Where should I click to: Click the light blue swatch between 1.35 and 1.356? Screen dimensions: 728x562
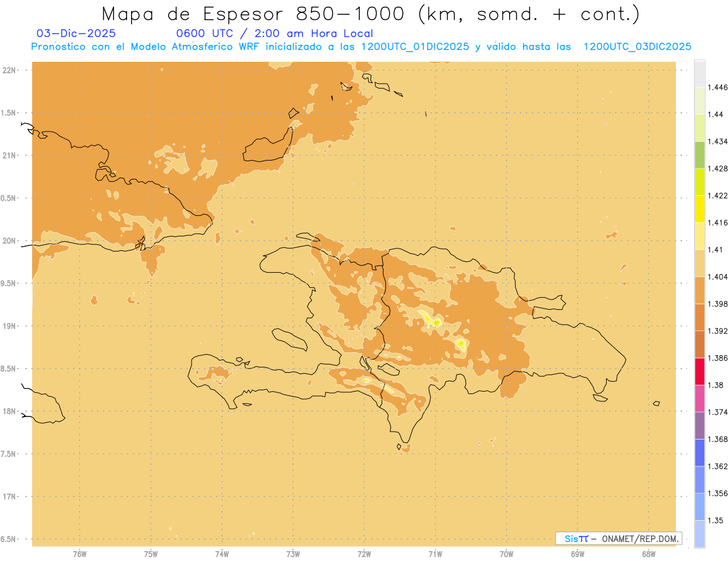coord(699,506)
